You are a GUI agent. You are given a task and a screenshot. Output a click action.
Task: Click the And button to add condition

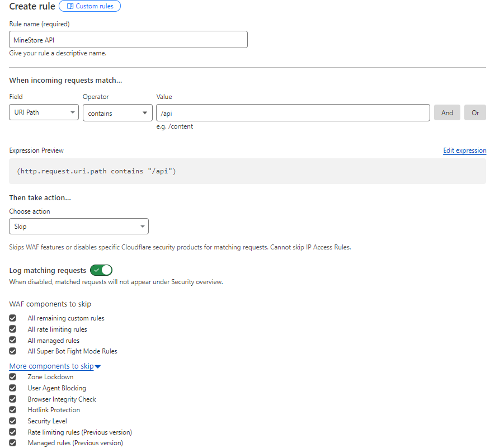(447, 112)
